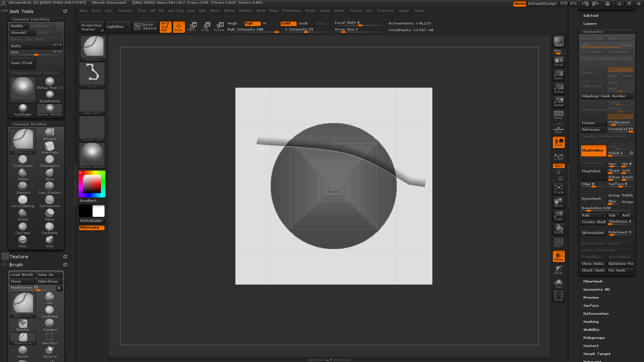Choose the SelectRect brush icon
This screenshot has height=362, width=644.
(x=50, y=339)
